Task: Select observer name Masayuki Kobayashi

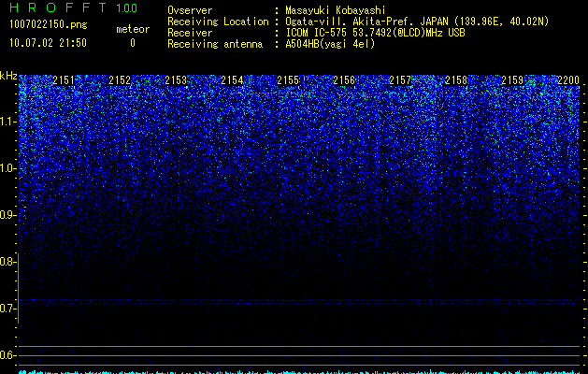Action: (x=336, y=10)
